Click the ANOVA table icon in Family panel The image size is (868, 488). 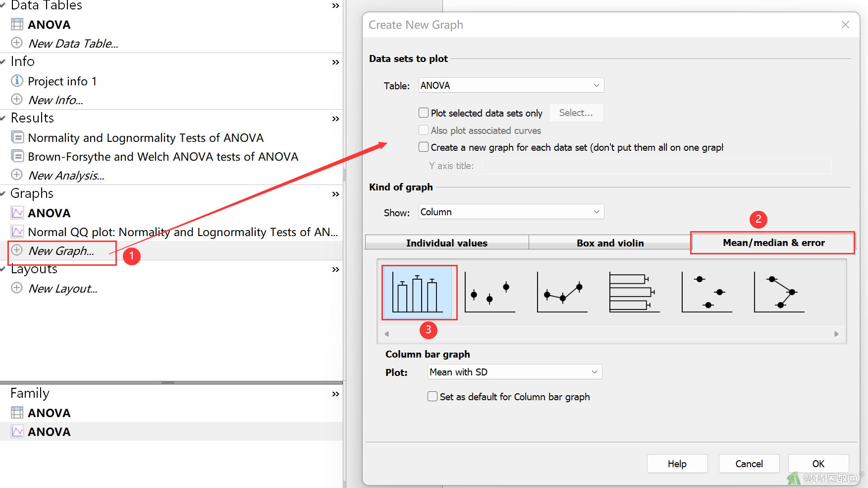[x=17, y=413]
